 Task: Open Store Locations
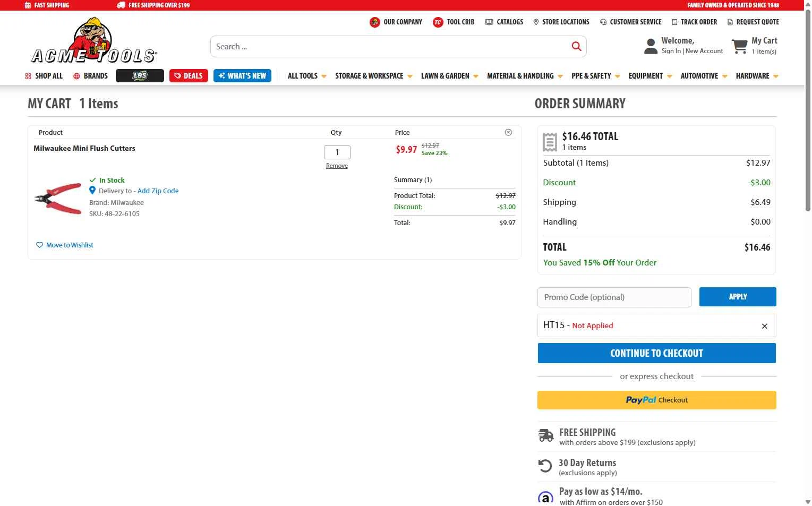(x=566, y=22)
